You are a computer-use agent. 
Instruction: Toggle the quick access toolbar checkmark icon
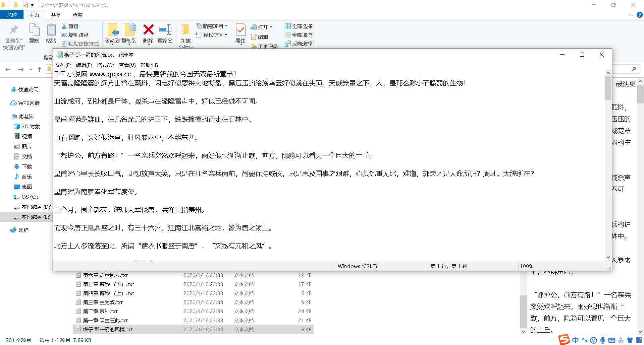pyautogui.click(x=25, y=5)
